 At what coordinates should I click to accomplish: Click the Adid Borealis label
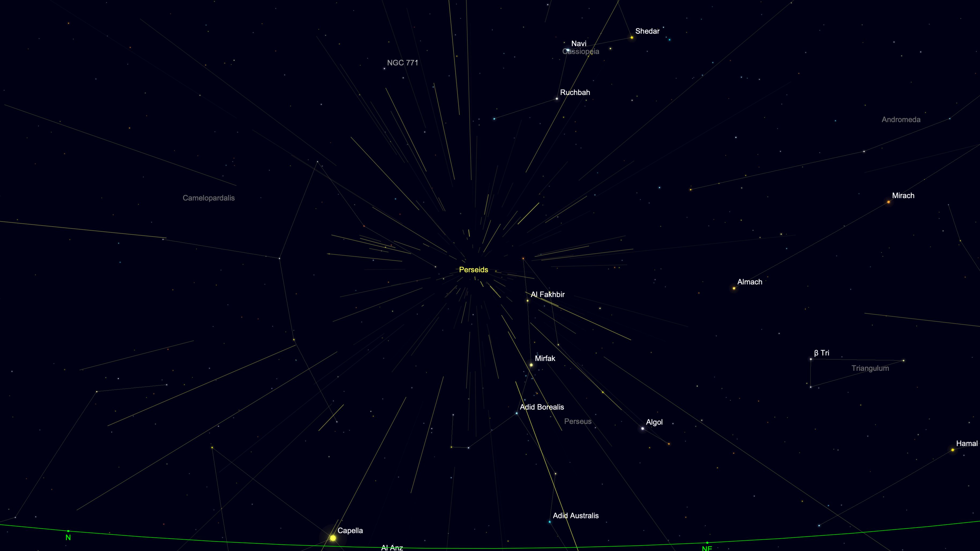542,407
